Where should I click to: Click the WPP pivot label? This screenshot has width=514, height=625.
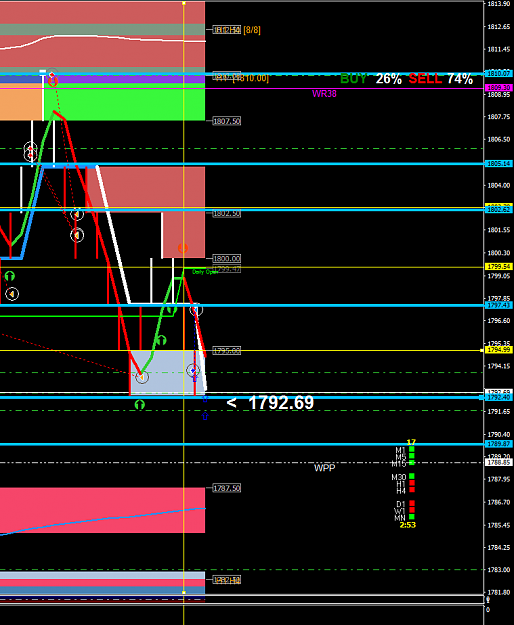(x=325, y=468)
